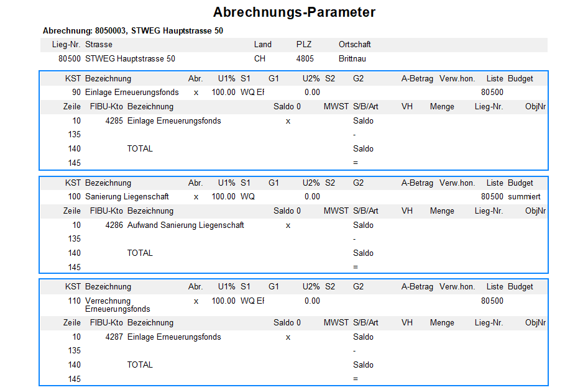Click KST number 110
The width and height of the screenshot is (588, 390).
click(74, 301)
